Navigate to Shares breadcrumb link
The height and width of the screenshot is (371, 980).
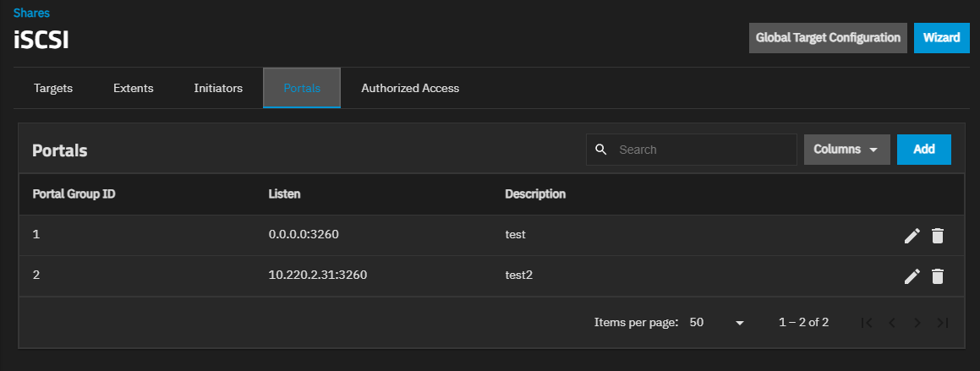tap(31, 13)
